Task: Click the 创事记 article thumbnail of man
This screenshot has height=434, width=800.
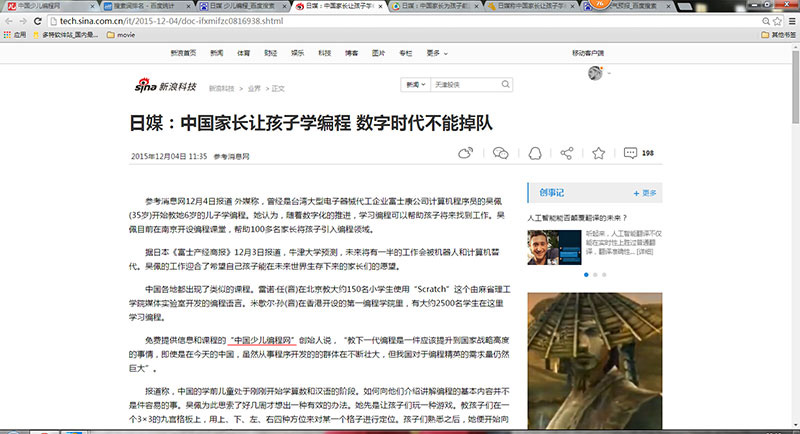Action: [x=554, y=247]
